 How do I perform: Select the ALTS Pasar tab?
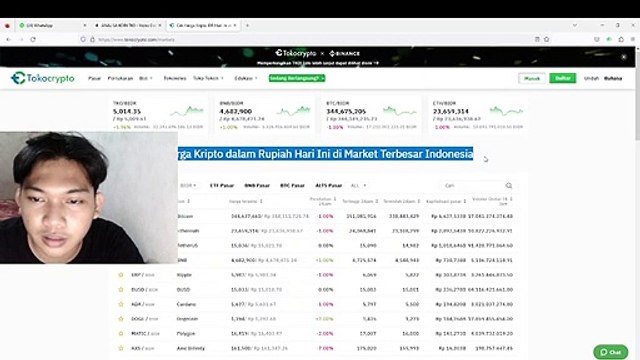pos(329,186)
